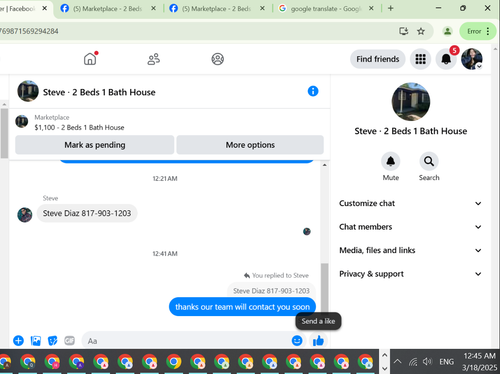Show hidden tray icons chevron
The height and width of the screenshot is (374, 500).
[x=397, y=362]
